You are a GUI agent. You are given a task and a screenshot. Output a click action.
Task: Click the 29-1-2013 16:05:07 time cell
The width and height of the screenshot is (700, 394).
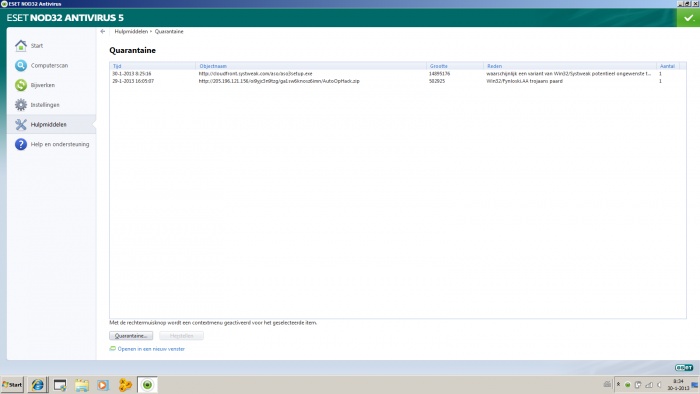point(133,81)
